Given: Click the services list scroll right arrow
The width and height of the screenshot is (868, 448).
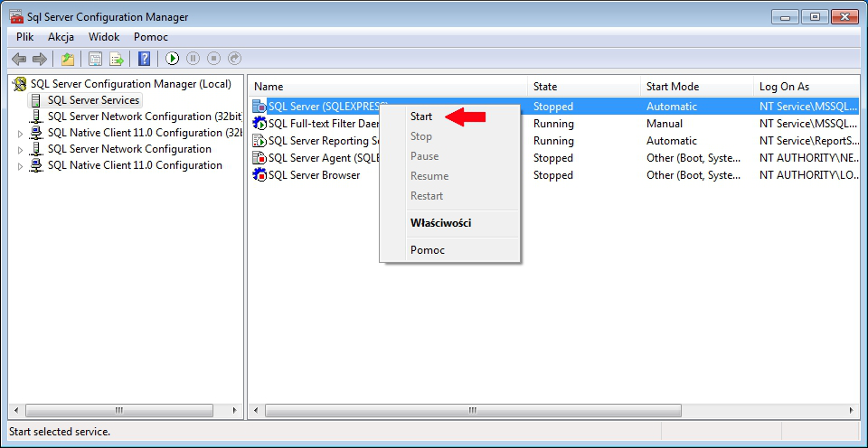Looking at the screenshot, I should [851, 411].
